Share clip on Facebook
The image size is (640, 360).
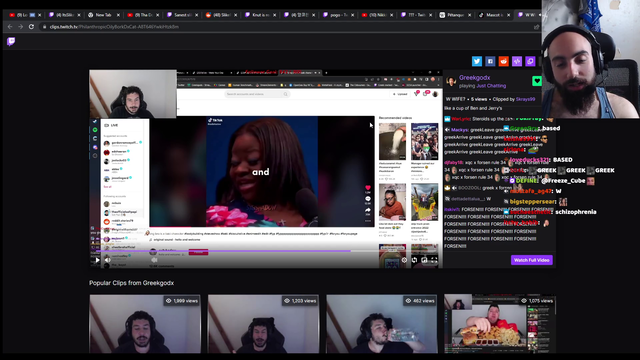point(490,61)
